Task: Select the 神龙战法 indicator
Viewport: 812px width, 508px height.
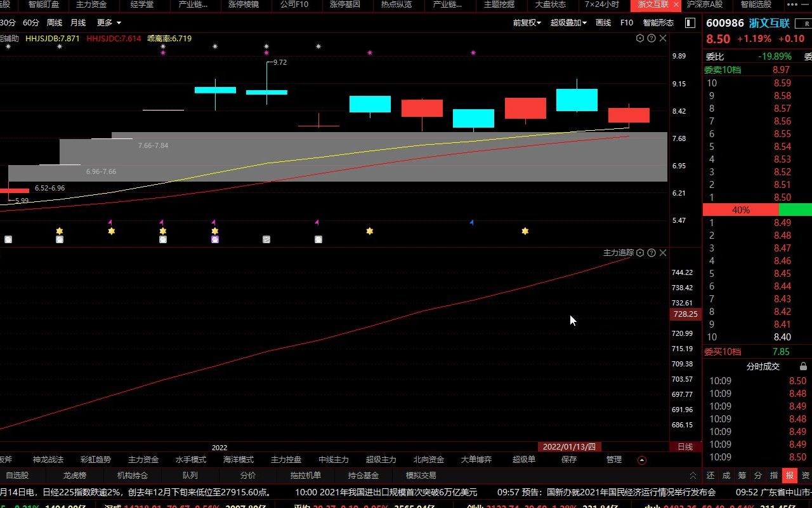Action: tap(48, 460)
